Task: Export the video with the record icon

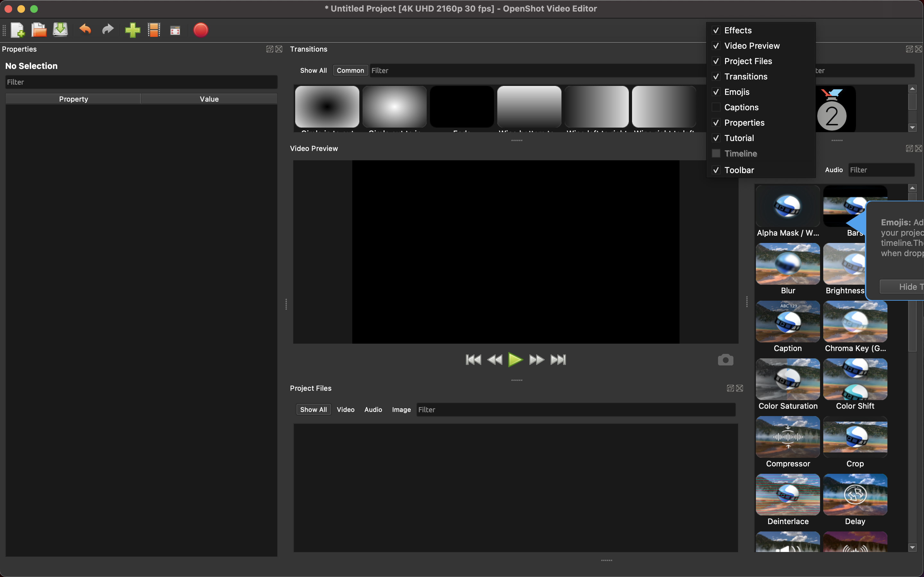Action: (201, 30)
